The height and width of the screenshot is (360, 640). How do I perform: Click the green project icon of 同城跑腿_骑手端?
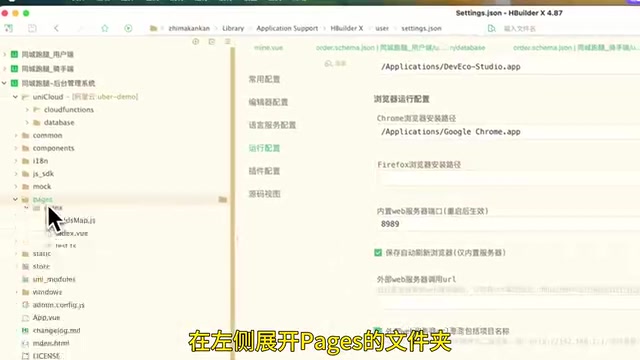tap(15, 69)
